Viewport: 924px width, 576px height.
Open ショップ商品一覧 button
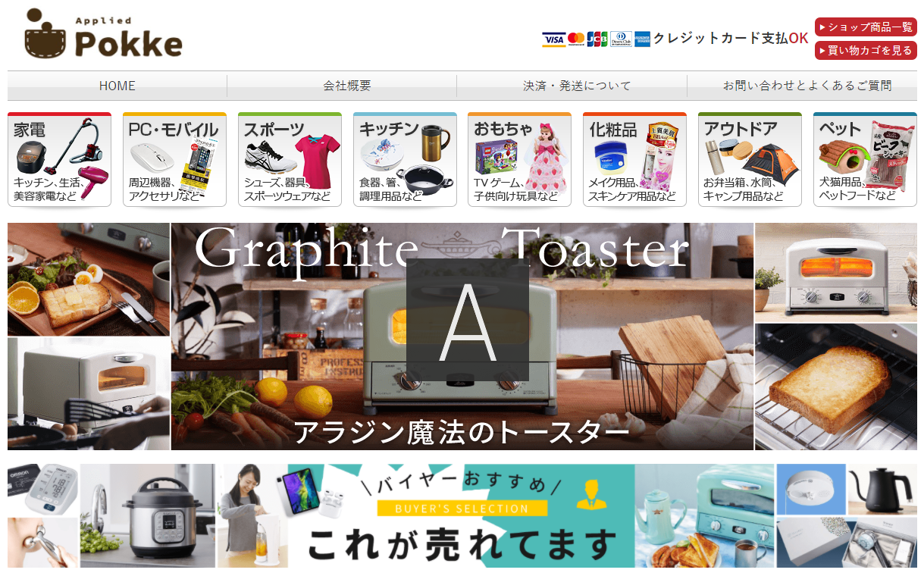(866, 27)
